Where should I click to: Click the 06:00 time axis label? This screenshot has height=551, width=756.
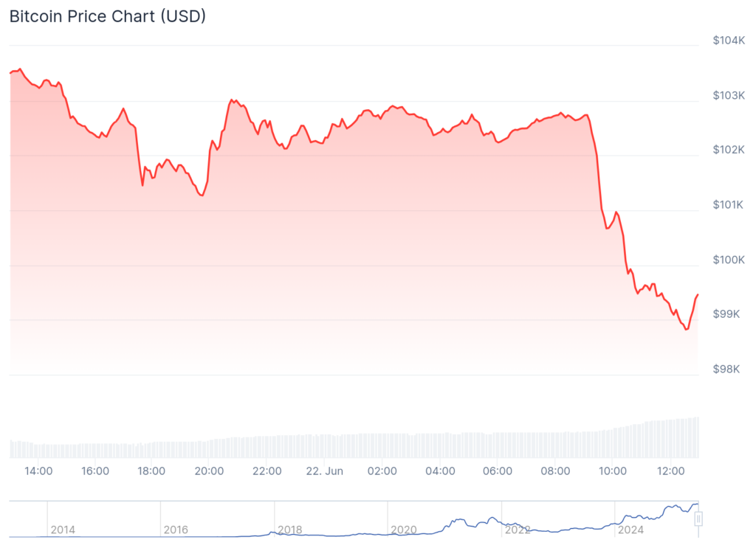tap(497, 471)
